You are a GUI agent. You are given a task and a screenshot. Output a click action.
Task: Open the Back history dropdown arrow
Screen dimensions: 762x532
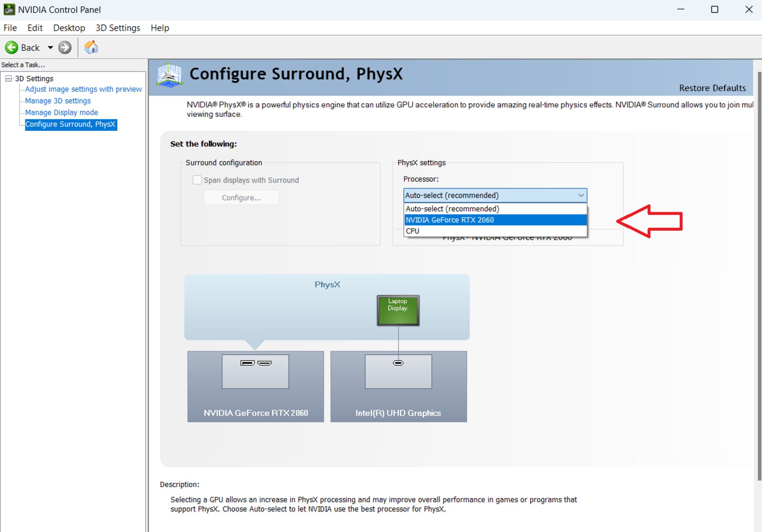pyautogui.click(x=50, y=48)
